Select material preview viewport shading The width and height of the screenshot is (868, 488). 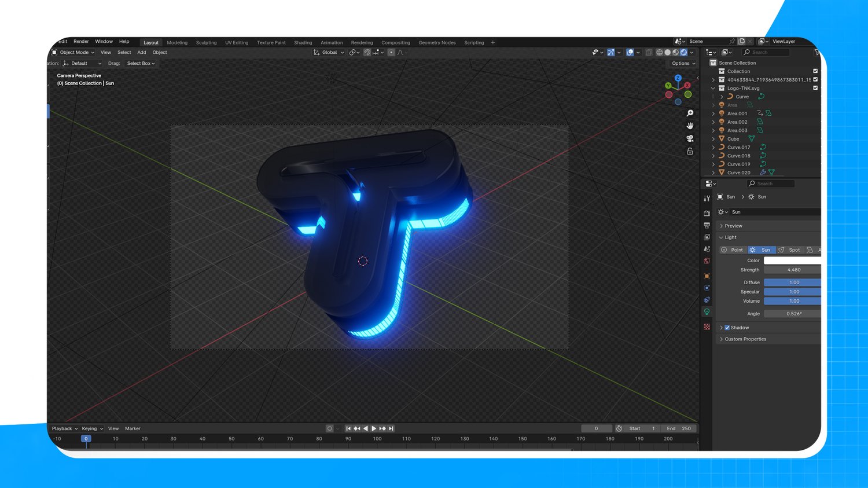tap(675, 52)
